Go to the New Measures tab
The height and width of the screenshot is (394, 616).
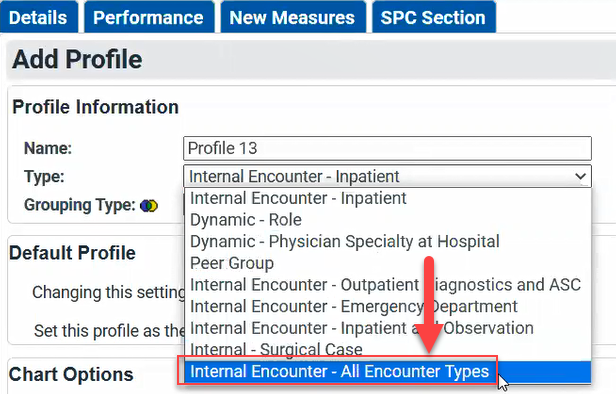pyautogui.click(x=293, y=17)
